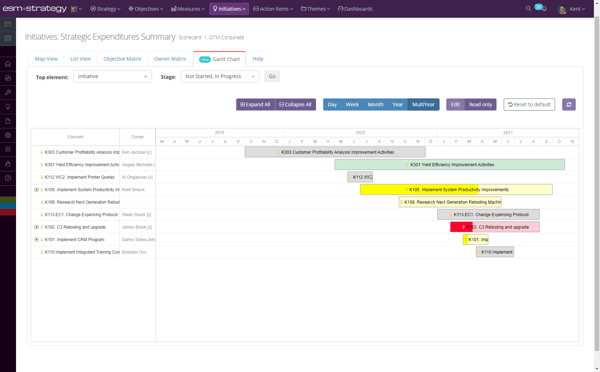Expand the K105 Implement System Productivity row
600x372 pixels.
click(x=36, y=190)
